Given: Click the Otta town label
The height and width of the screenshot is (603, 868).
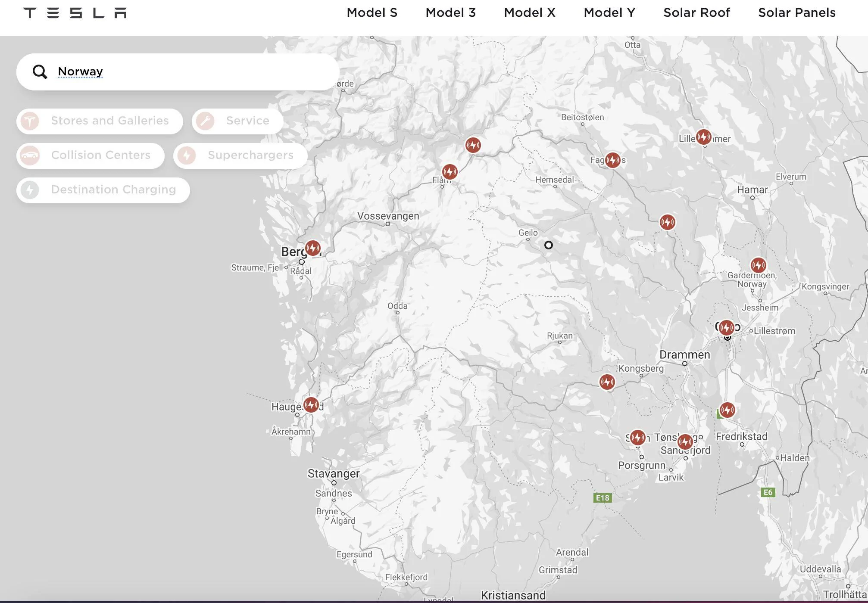Looking at the screenshot, I should [633, 45].
